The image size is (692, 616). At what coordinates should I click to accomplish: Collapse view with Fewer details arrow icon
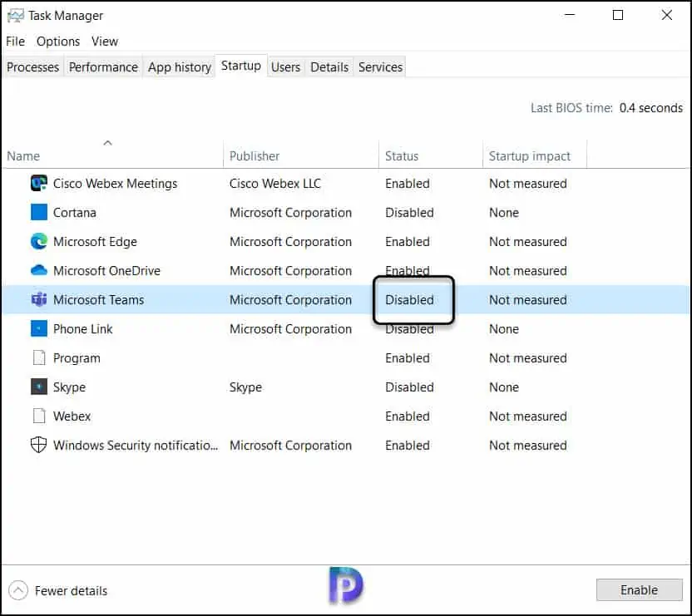tap(18, 590)
